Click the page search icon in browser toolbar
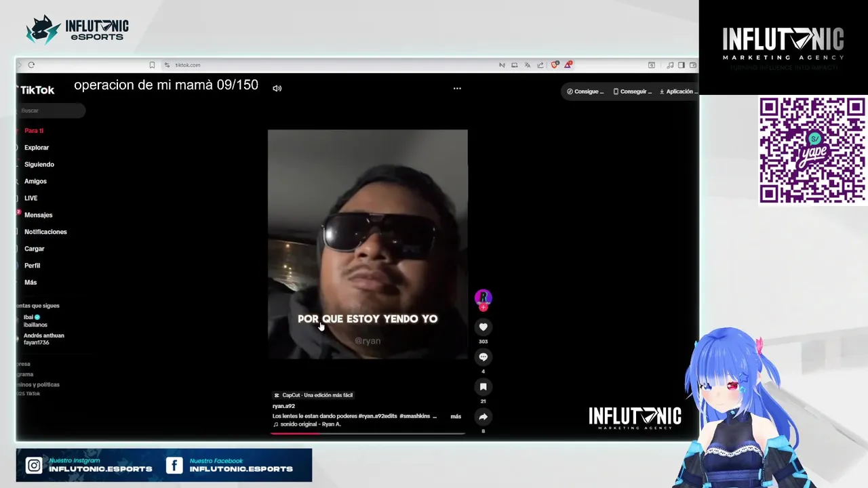 point(652,65)
